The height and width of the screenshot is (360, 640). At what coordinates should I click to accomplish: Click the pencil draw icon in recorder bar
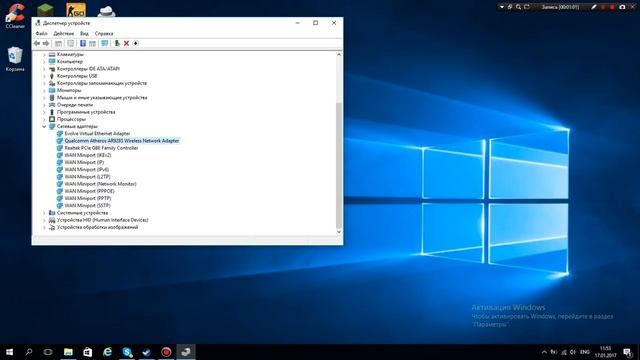pyautogui.click(x=593, y=7)
